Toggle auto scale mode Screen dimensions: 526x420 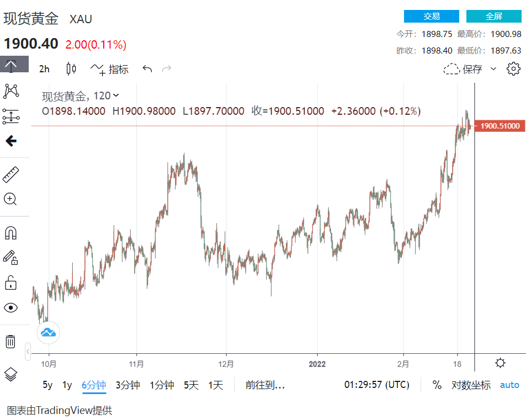tap(509, 385)
